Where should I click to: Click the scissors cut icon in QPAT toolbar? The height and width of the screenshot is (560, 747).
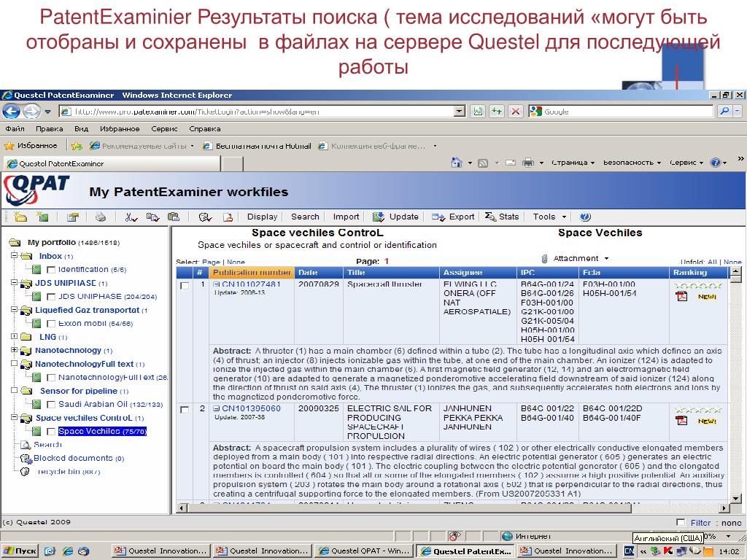[131, 217]
